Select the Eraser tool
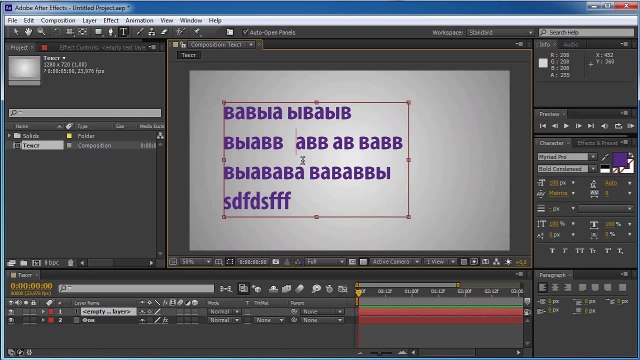Screen dimensions: 640x360 164,32
